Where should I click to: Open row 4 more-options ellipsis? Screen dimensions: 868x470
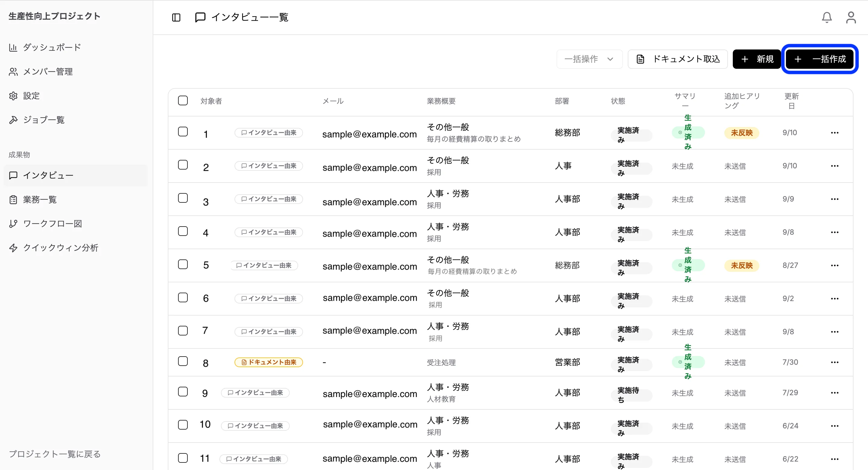point(834,232)
